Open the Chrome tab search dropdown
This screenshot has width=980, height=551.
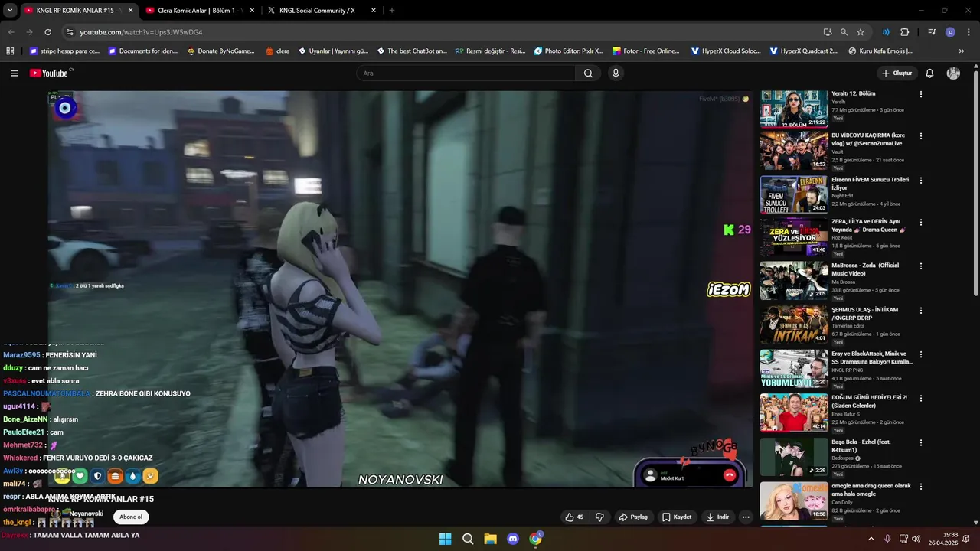coord(10,11)
